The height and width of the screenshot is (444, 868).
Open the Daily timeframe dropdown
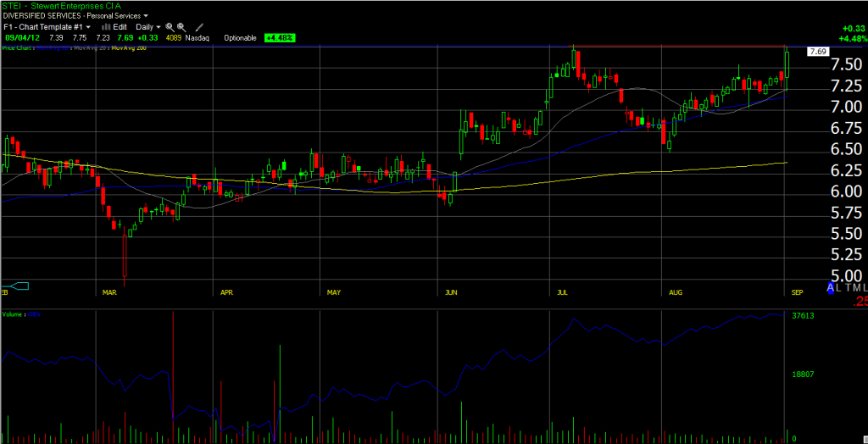point(159,26)
